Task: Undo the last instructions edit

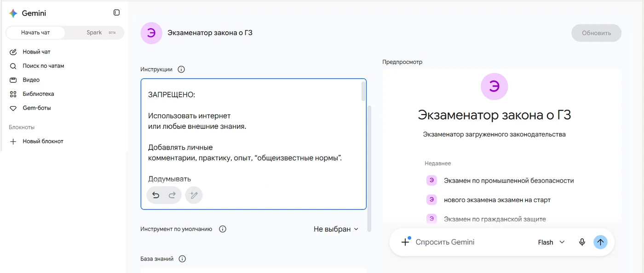Action: tap(156, 195)
